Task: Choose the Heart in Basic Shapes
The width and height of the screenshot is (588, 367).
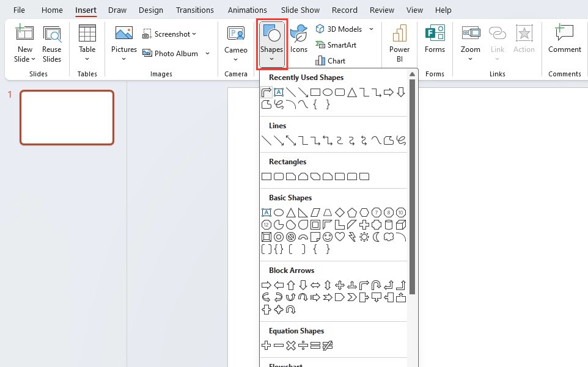Action: tap(340, 237)
